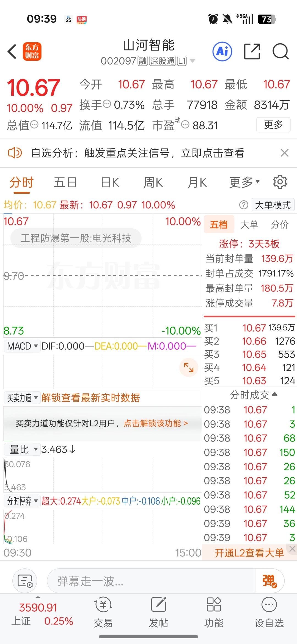Image resolution: width=297 pixels, height=644 pixels.
Task: Switch to 分时 tab
Action: click(21, 182)
